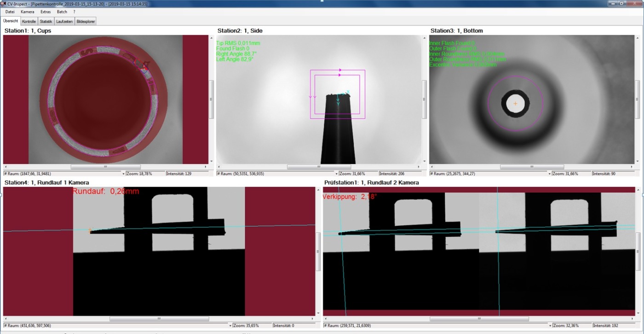644x334 pixels.
Task: Click scroll-down arrow of Station1 Cups view
Action: tap(211, 161)
